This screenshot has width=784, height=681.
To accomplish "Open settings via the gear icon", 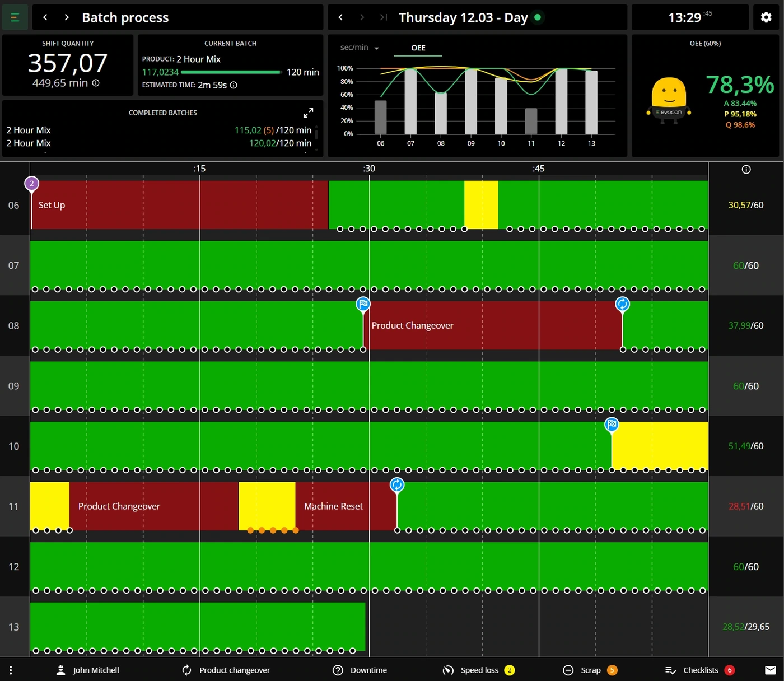I will click(x=766, y=17).
